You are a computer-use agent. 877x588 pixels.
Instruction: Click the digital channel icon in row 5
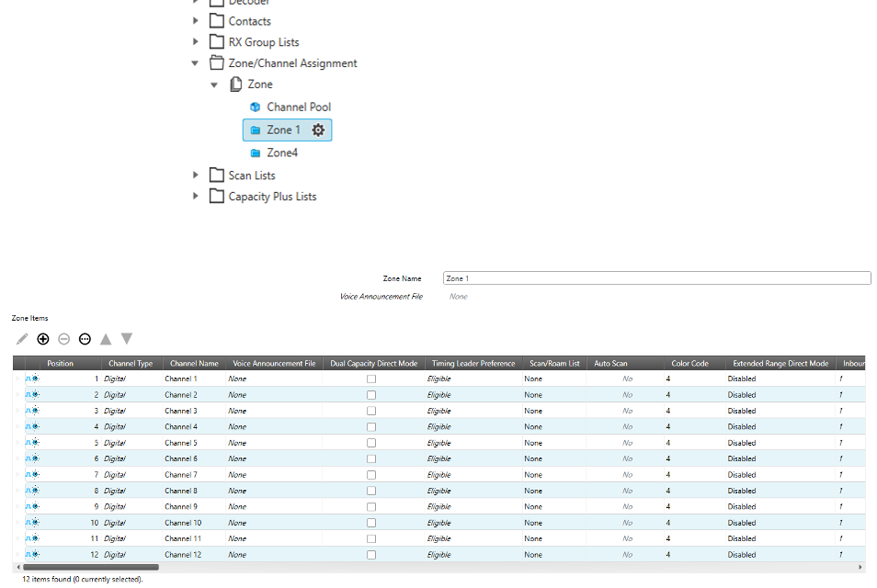[32, 443]
